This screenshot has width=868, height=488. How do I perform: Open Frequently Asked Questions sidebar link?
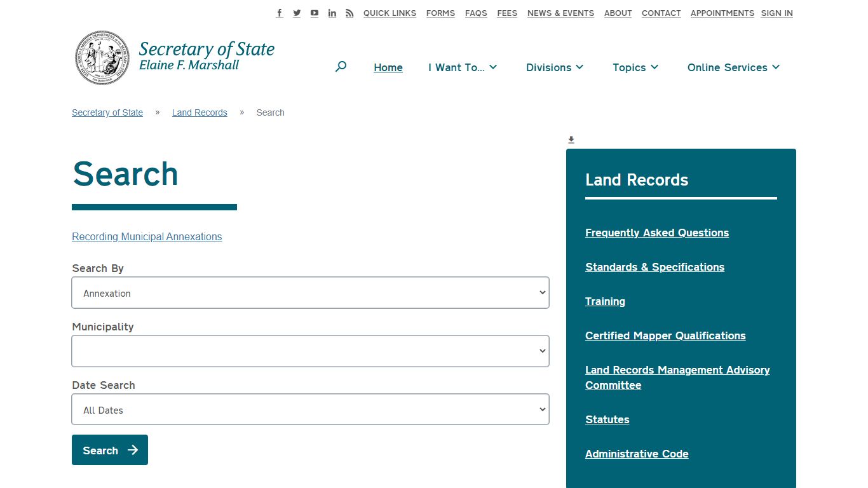(x=657, y=233)
